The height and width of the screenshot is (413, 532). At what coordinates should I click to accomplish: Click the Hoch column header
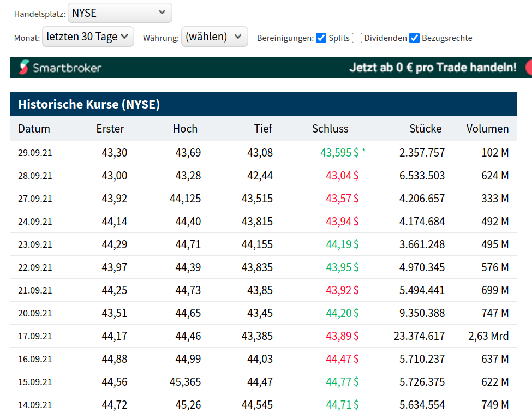185,129
